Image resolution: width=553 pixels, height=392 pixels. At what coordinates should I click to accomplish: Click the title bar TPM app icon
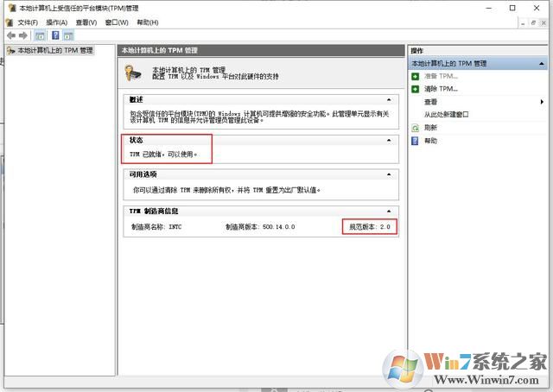click(12, 8)
